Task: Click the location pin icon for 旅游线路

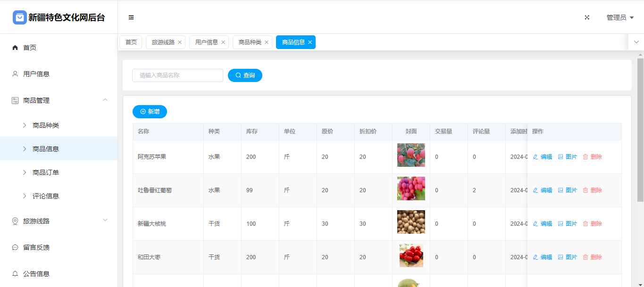Action: (15, 221)
